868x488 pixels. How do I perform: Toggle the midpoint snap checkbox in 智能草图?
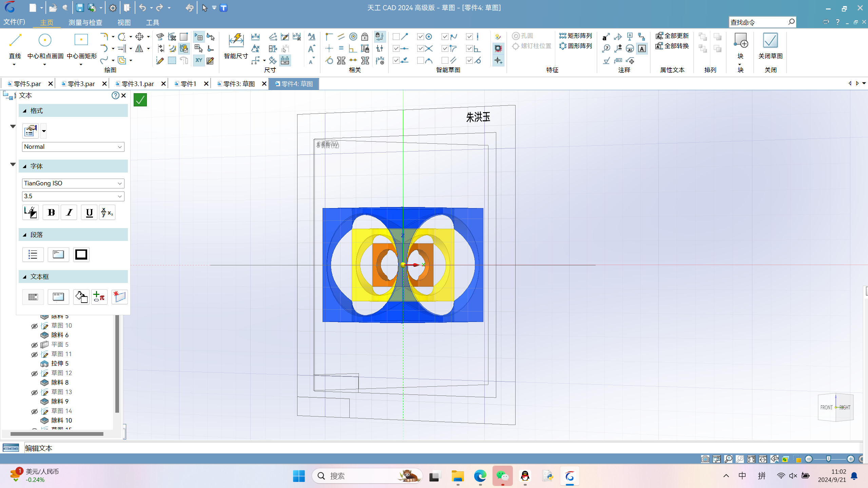(x=396, y=48)
